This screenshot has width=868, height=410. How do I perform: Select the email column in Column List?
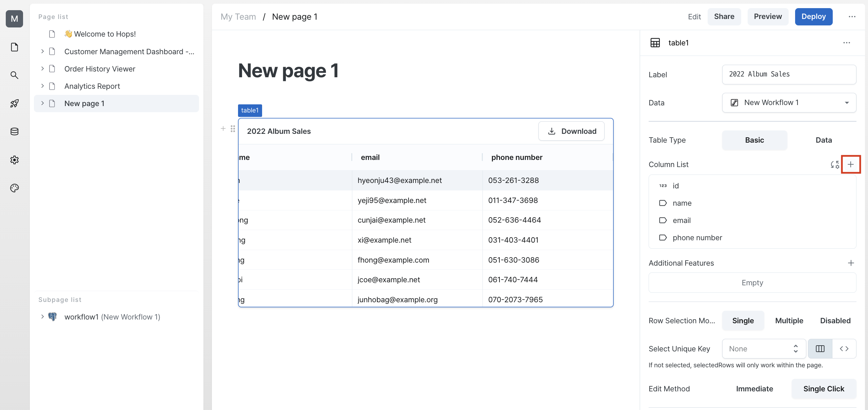752,220
